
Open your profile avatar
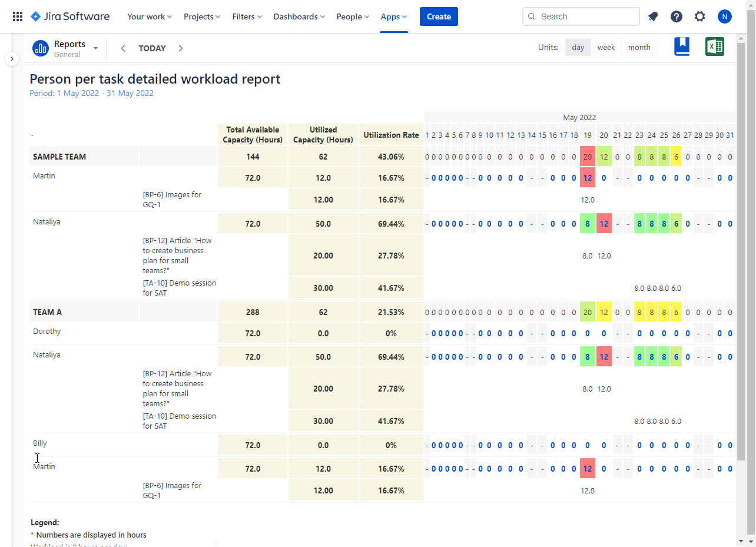724,16
